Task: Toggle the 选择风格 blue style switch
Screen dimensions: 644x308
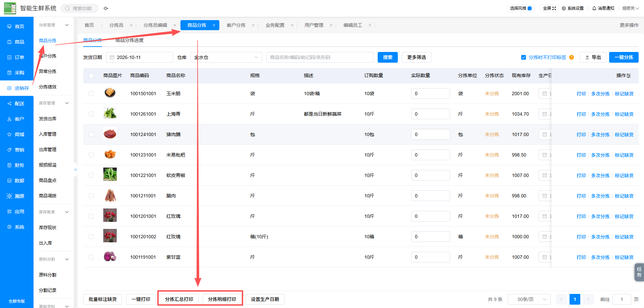Action: 530,8
